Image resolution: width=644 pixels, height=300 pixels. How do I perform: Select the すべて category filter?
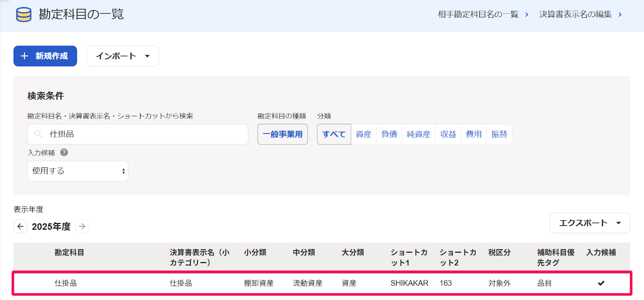tap(334, 134)
